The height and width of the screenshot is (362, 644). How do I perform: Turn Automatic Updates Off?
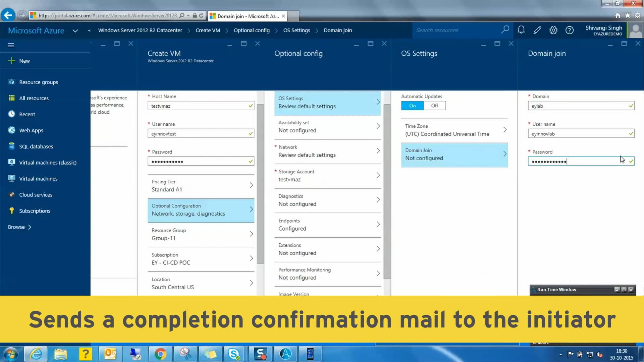tap(434, 105)
